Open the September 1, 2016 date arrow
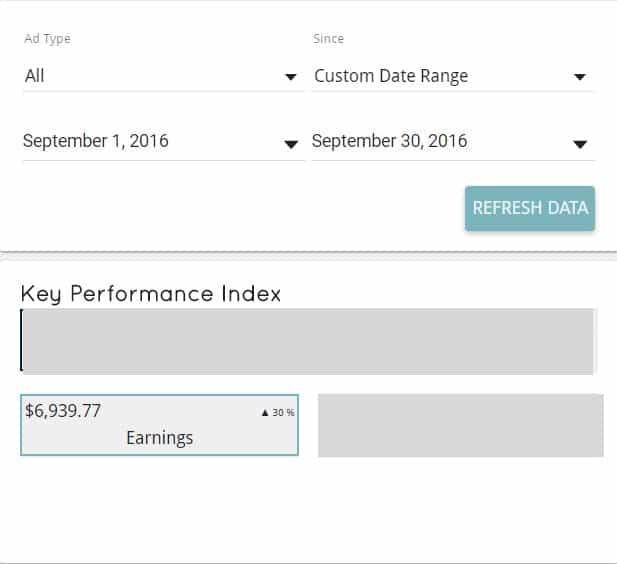 pyautogui.click(x=291, y=144)
